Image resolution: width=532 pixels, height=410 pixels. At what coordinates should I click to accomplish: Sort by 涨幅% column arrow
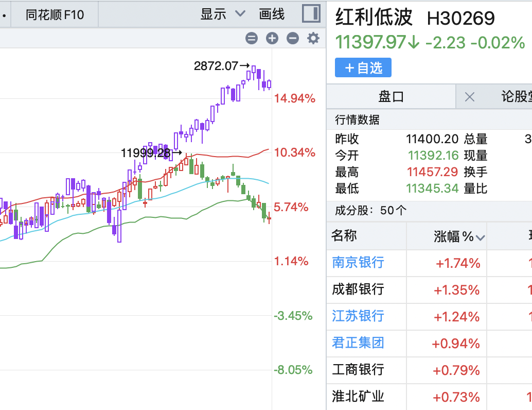tap(481, 237)
